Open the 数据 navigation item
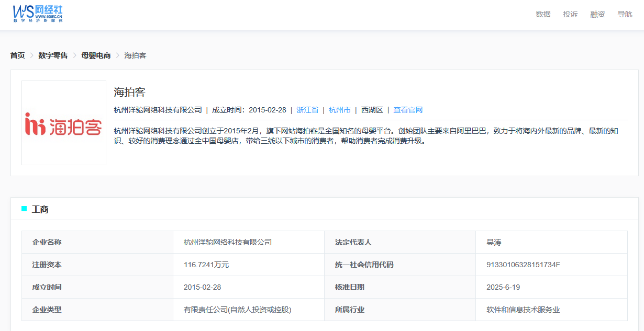 pyautogui.click(x=543, y=14)
